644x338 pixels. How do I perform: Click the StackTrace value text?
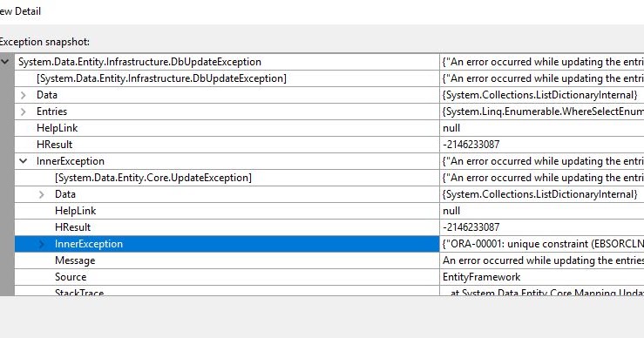tap(547, 292)
